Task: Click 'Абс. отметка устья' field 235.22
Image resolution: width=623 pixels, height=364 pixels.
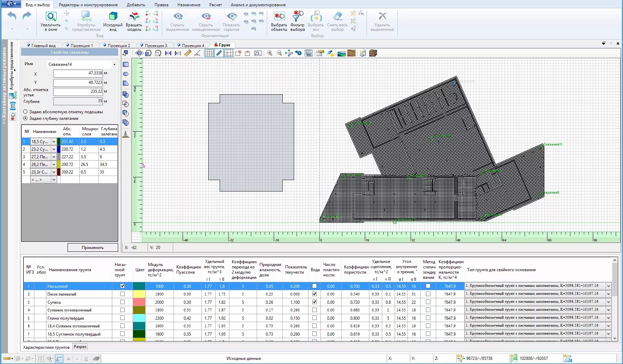Action: pyautogui.click(x=78, y=92)
